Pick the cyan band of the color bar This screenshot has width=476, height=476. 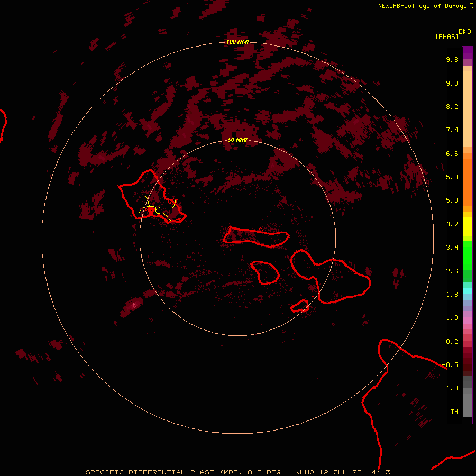click(x=467, y=291)
